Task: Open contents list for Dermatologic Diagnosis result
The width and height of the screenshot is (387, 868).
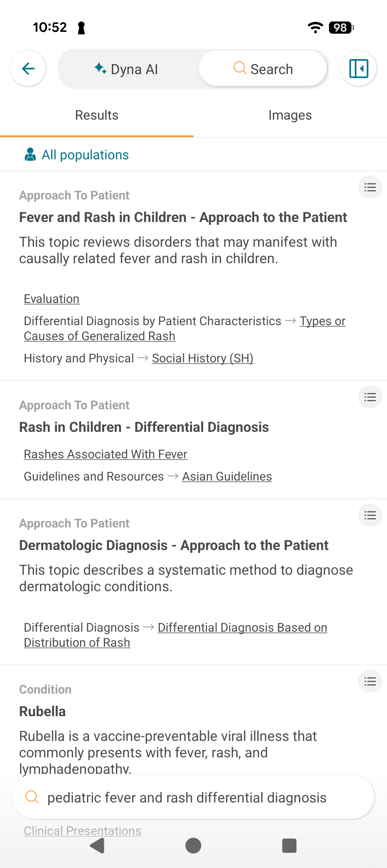Action: [x=370, y=515]
